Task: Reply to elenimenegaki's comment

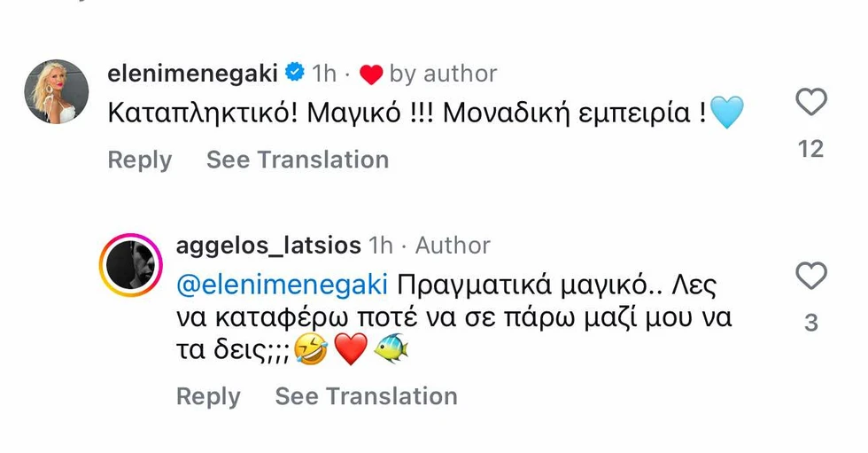Action: pyautogui.click(x=139, y=160)
